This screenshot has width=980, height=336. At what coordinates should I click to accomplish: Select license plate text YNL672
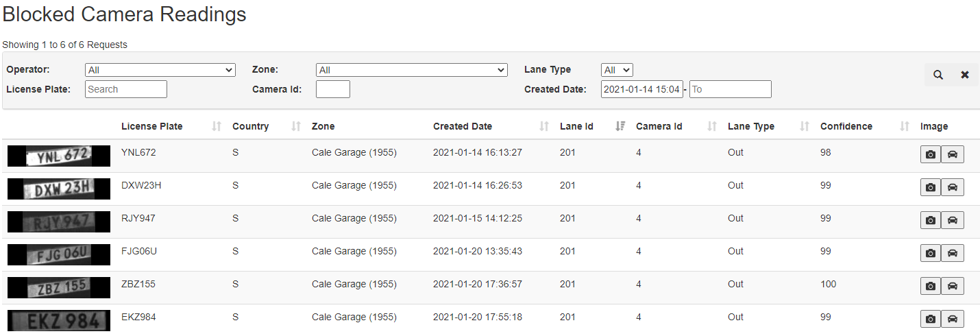click(x=138, y=152)
